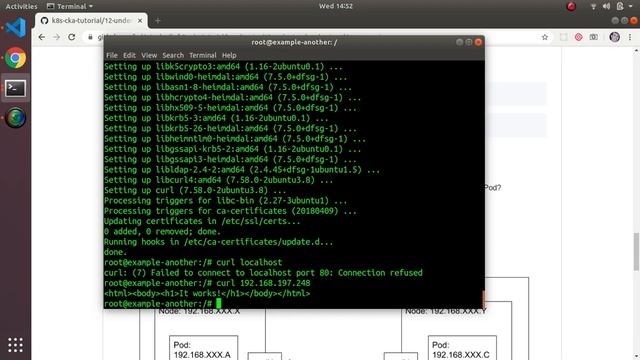Open the globe application in the dock

[16, 118]
